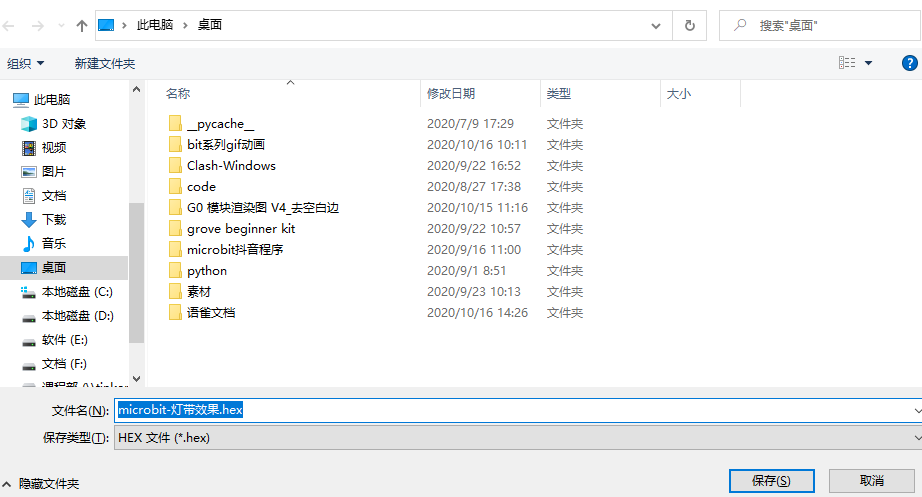This screenshot has width=922, height=497.
Task: Refresh the current folder view
Action: (x=690, y=25)
